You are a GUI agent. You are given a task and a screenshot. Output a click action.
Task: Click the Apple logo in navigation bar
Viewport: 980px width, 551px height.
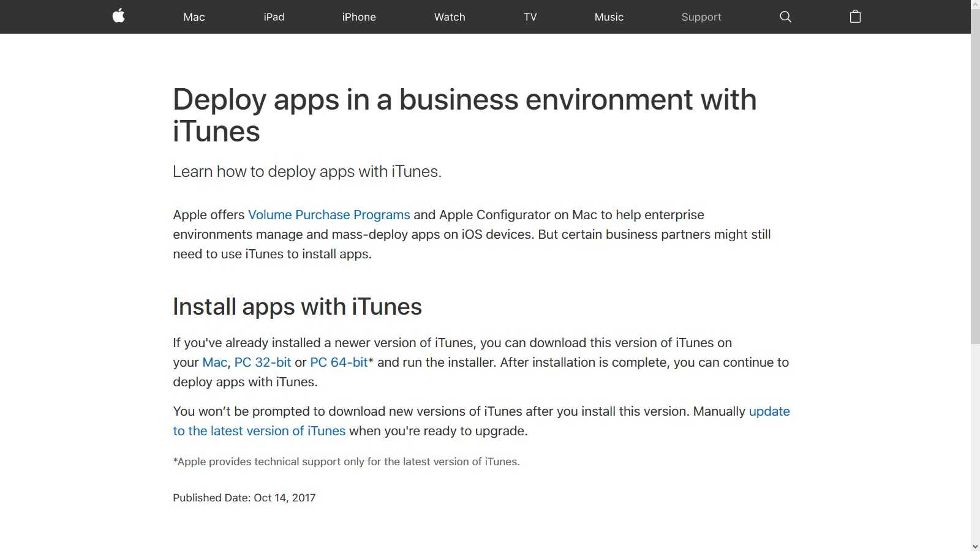pos(119,16)
